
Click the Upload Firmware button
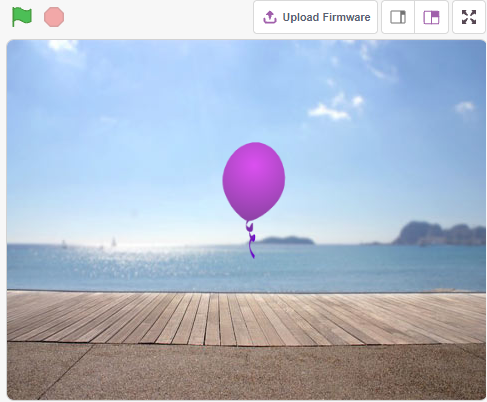315,17
